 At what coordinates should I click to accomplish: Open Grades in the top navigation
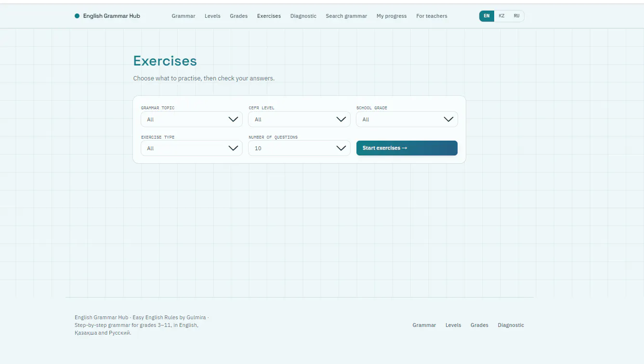[x=239, y=16]
